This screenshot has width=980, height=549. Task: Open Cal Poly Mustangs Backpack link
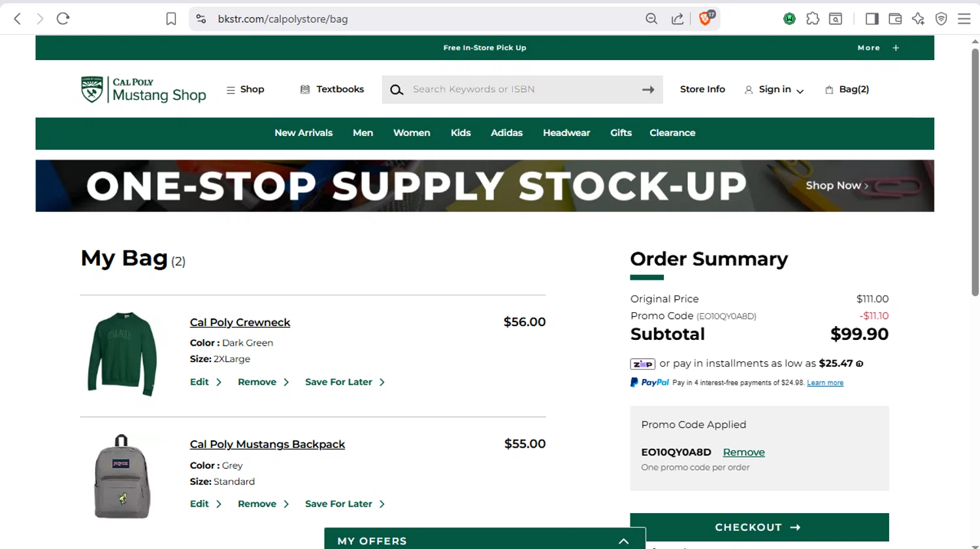(267, 444)
